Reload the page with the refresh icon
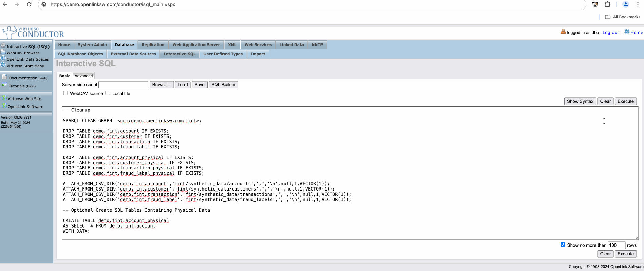The image size is (644, 271). [x=29, y=4]
